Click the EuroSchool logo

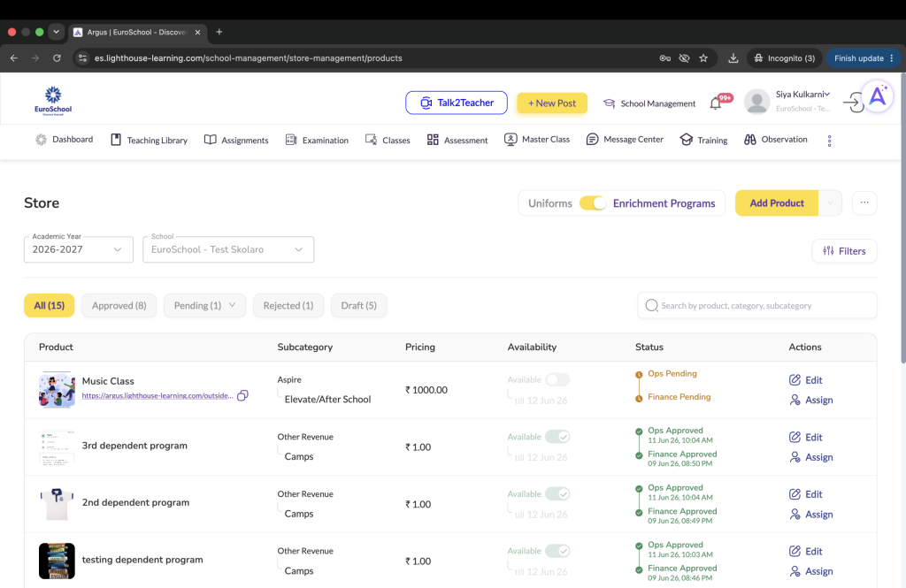click(x=52, y=101)
